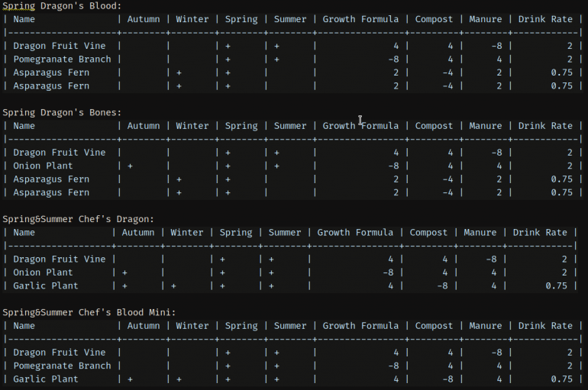Click the 'Spring Dragon's Blood:' heading

62,6
